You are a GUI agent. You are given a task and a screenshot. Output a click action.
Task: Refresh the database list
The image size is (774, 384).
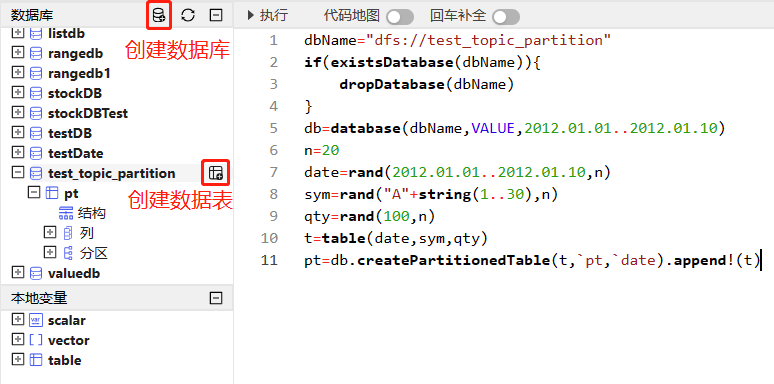[x=188, y=15]
